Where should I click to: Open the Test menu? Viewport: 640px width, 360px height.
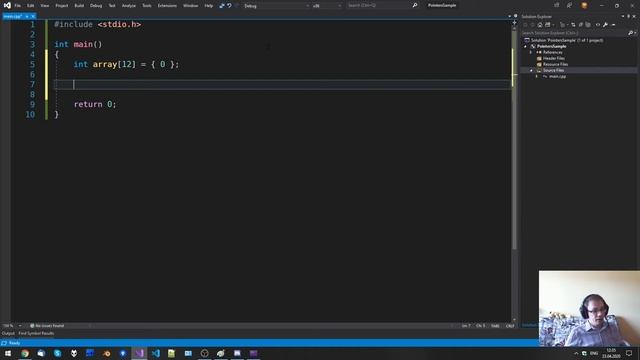[112, 6]
